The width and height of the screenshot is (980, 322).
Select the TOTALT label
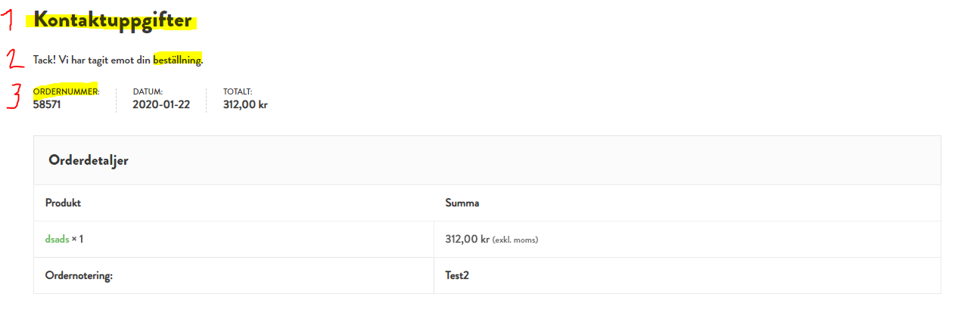coord(232,91)
